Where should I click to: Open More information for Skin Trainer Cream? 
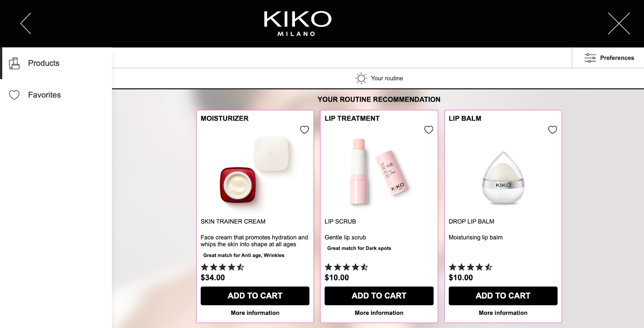[x=255, y=313]
